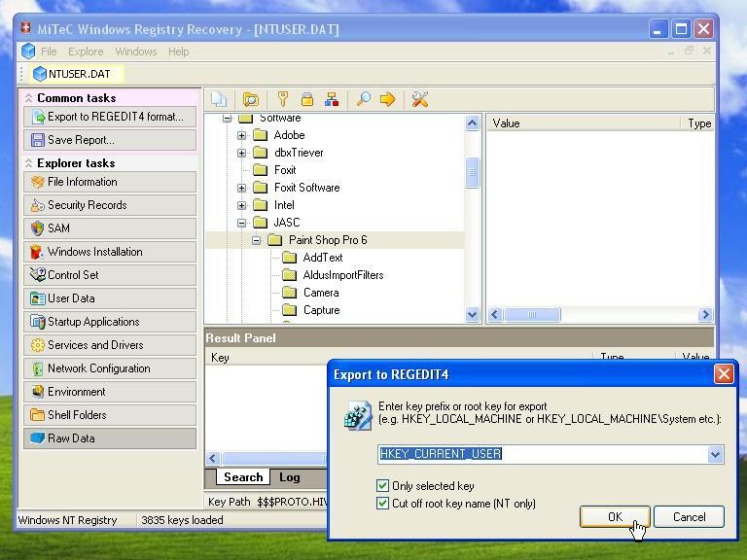Screen dimensions: 747x560
Task: Switch to the Log tab
Action: pyautogui.click(x=289, y=477)
